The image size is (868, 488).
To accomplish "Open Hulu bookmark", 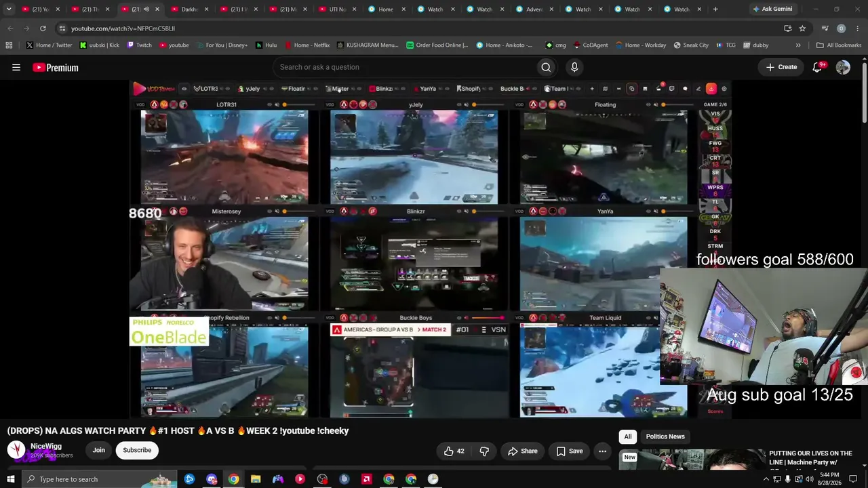I will coord(266,45).
